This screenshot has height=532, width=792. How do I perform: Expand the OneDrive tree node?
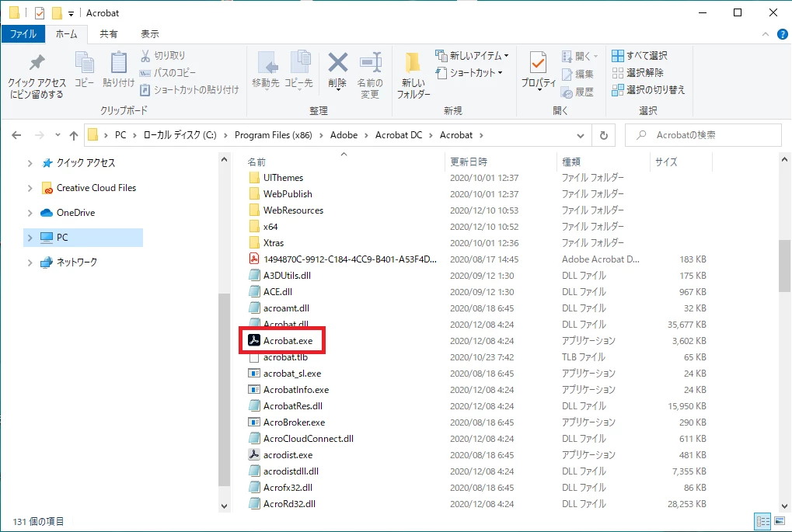30,213
